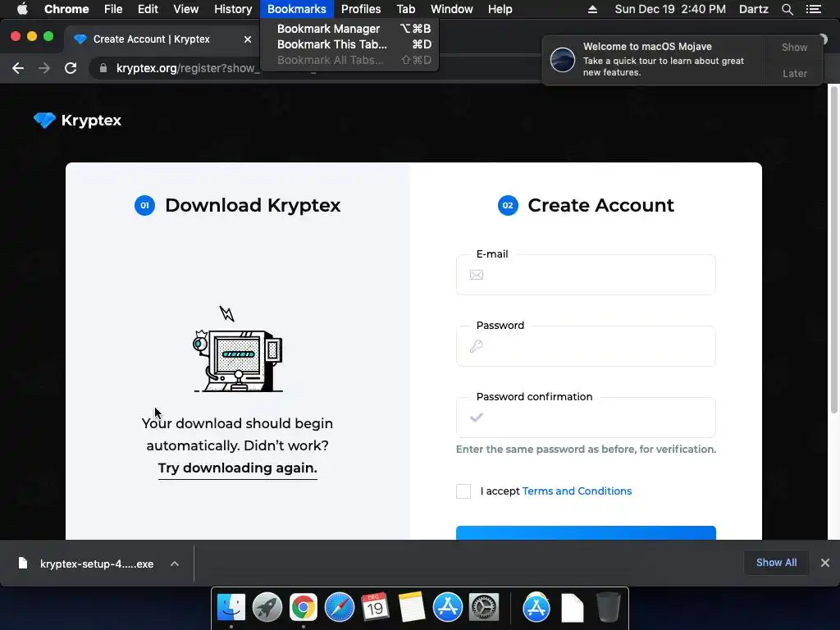Click checkmark icon in Password confirmation field
Screen dimensions: 840x630
point(477,418)
